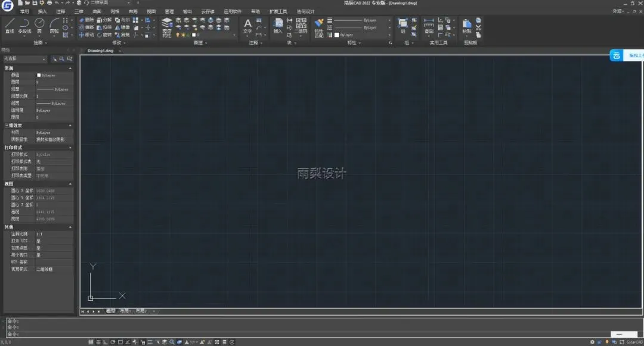This screenshot has width=644, height=346.
Task: Click the 组 (Group) icon
Action: coord(403,26)
